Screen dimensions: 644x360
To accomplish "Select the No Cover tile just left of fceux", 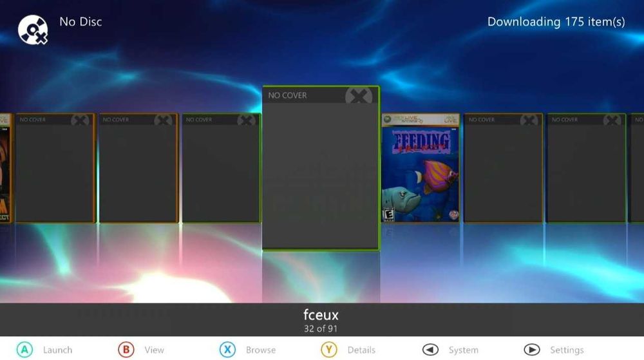I will [x=222, y=168].
